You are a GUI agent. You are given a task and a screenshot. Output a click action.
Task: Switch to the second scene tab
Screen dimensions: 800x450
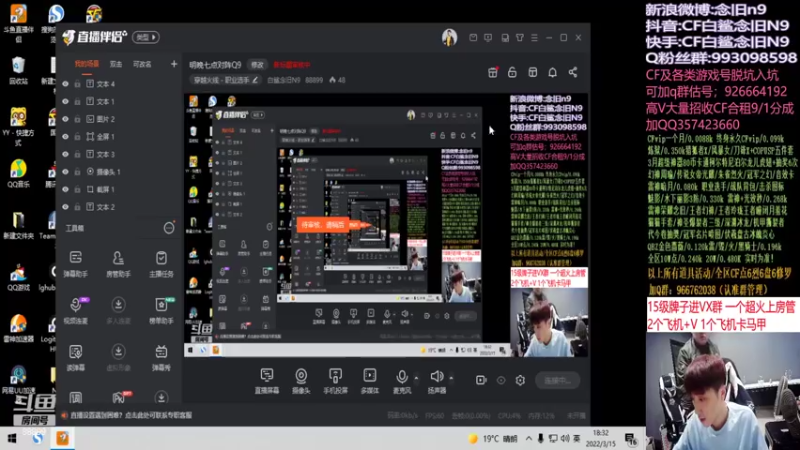click(x=116, y=64)
